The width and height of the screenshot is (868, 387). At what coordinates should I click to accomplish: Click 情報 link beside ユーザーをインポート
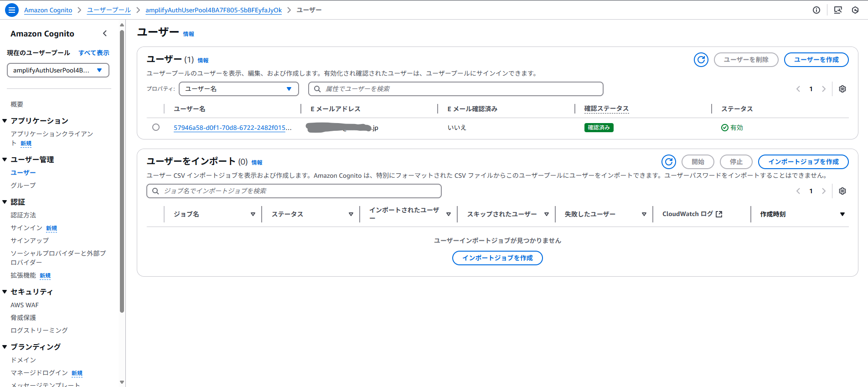pos(257,163)
